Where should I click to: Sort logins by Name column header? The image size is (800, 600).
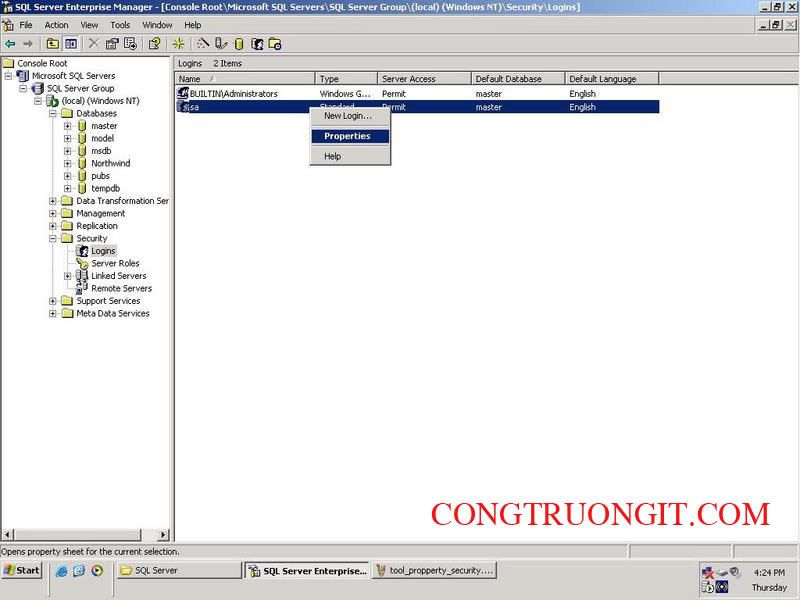click(245, 79)
